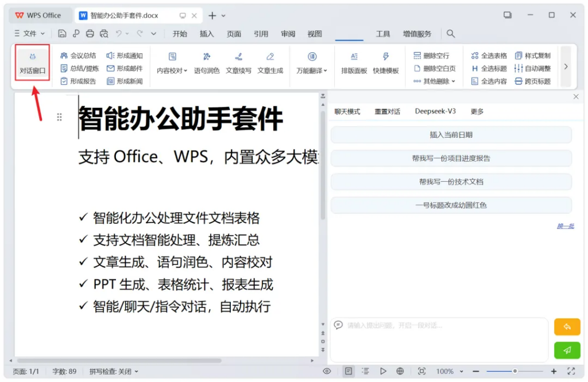Toggle the eye protection mode icon in status bar
The width and height of the screenshot is (588, 382).
(327, 371)
